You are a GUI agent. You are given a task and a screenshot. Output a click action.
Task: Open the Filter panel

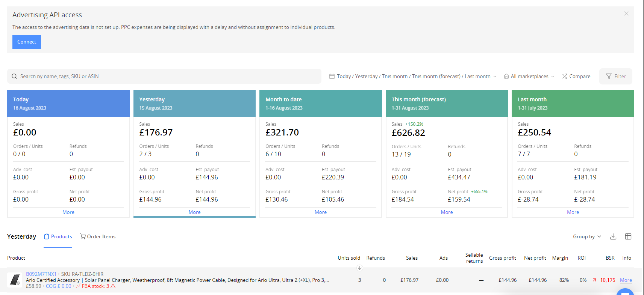(616, 76)
